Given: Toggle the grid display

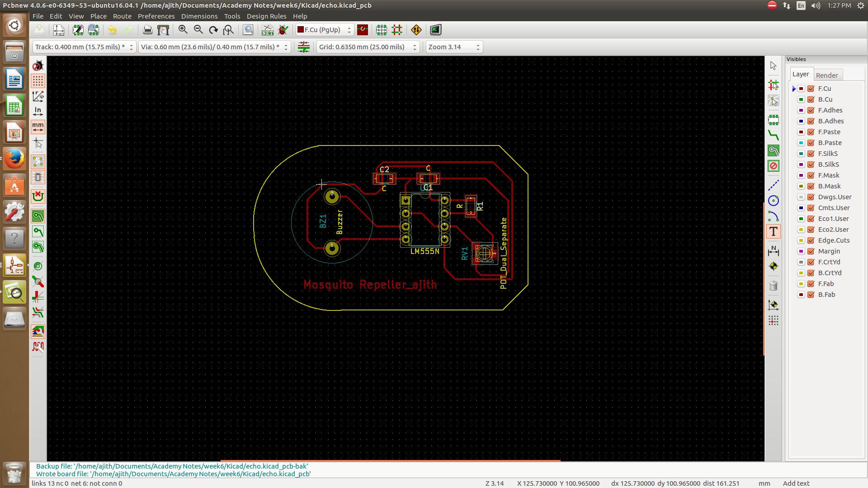Looking at the screenshot, I should (38, 81).
